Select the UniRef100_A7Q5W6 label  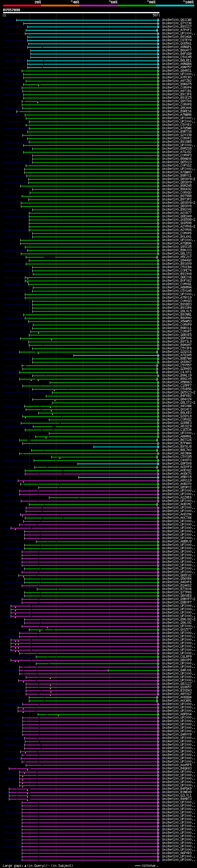(177, 128)
